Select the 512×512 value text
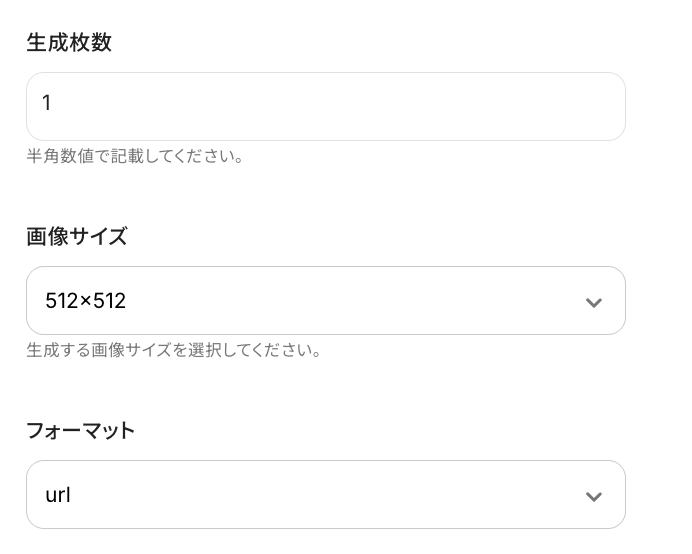Image resolution: width=692 pixels, height=554 pixels. tap(85, 300)
